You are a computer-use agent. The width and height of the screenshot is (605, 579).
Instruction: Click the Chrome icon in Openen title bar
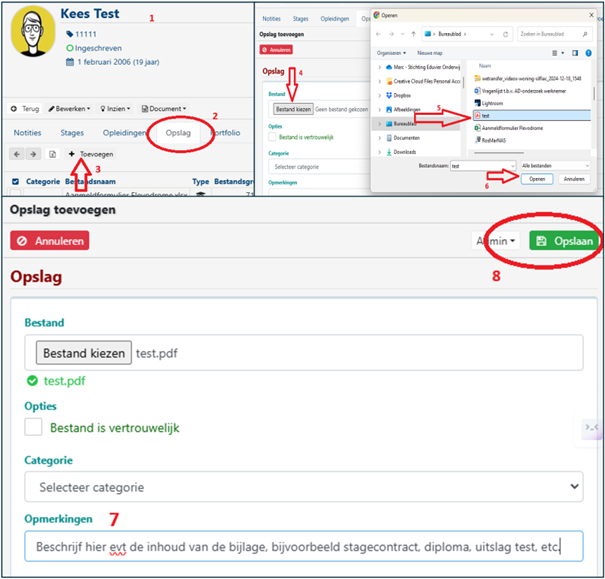[377, 15]
